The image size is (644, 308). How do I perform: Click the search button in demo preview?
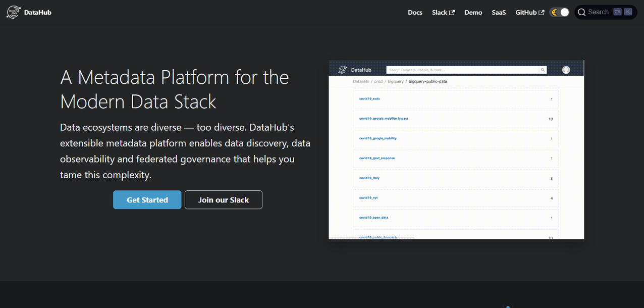[543, 70]
